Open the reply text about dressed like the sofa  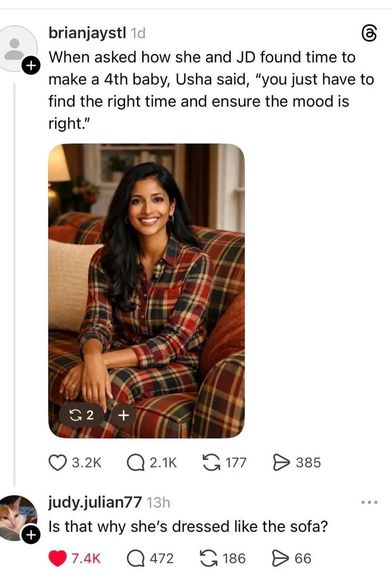tap(188, 526)
